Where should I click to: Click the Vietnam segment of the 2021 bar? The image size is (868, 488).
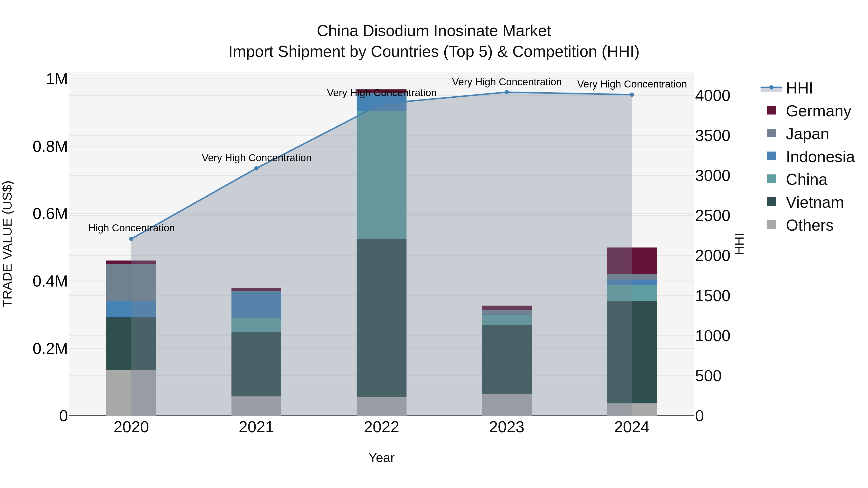[x=257, y=364]
